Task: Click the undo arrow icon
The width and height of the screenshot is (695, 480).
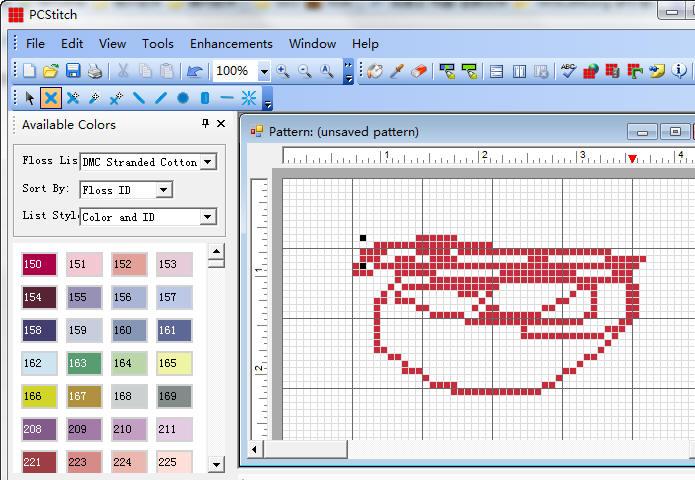Action: tap(194, 71)
